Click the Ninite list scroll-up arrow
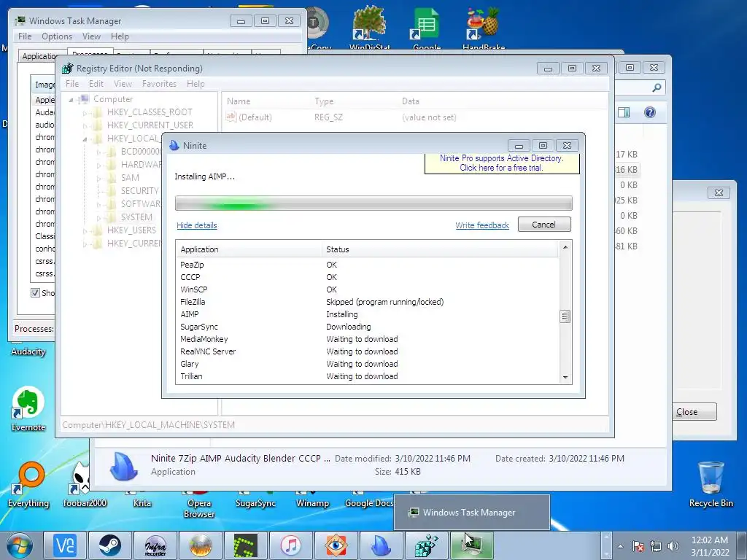Image resolution: width=747 pixels, height=560 pixels. pos(565,247)
